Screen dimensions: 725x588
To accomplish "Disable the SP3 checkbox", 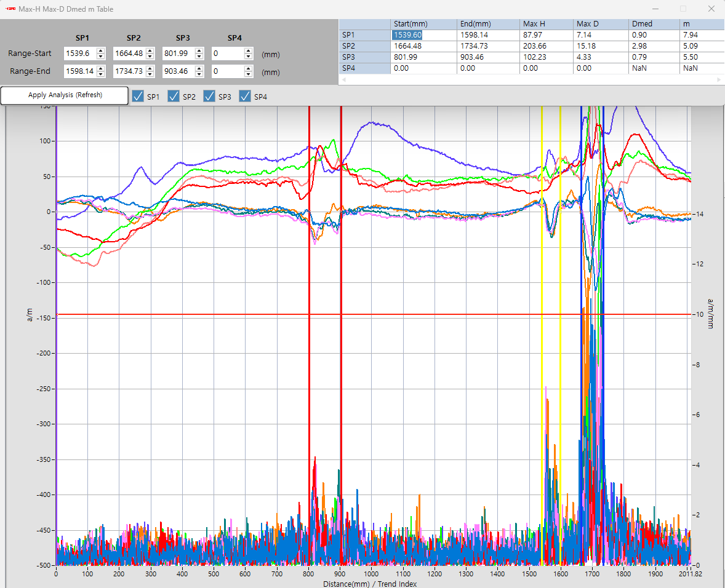I will coord(210,96).
